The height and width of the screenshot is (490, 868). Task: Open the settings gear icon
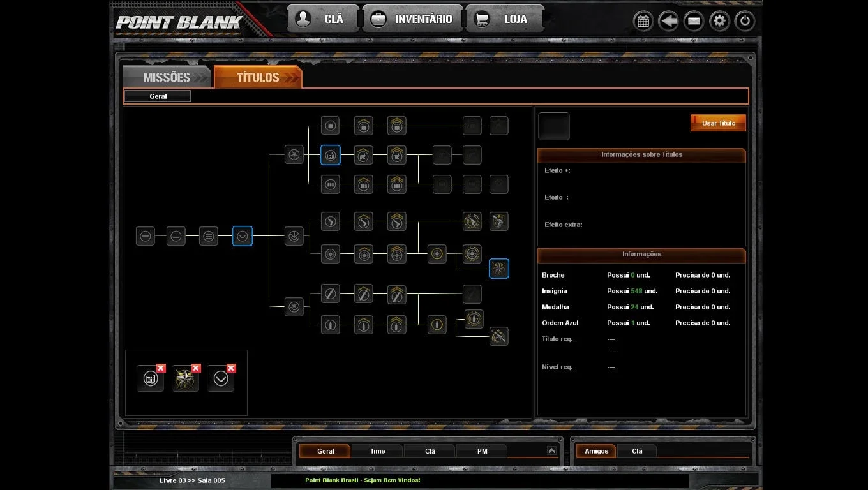coord(719,21)
